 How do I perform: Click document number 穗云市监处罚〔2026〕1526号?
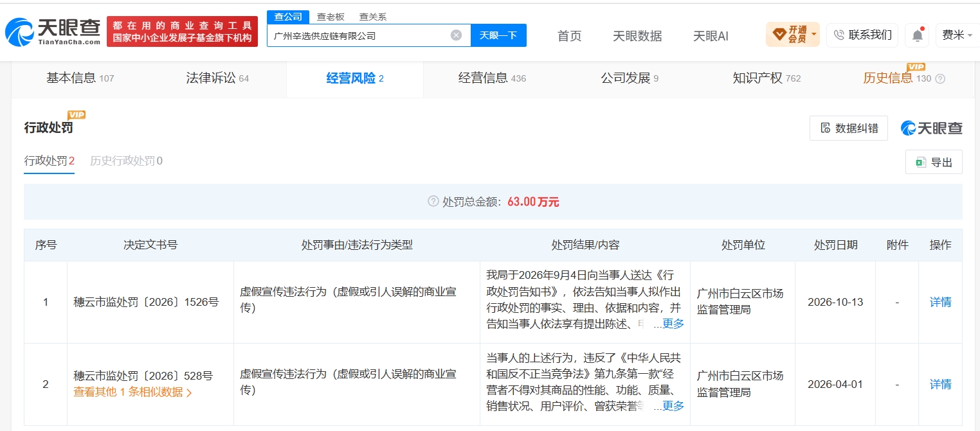pyautogui.click(x=146, y=302)
